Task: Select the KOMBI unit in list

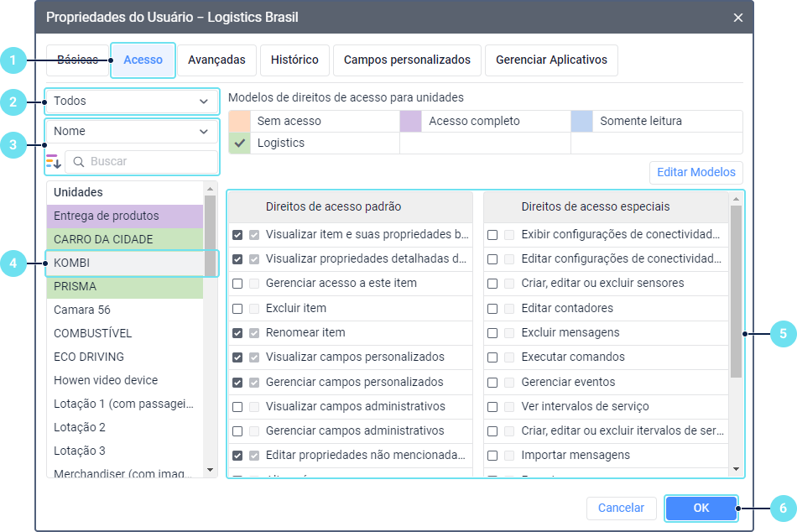Action: tap(126, 263)
